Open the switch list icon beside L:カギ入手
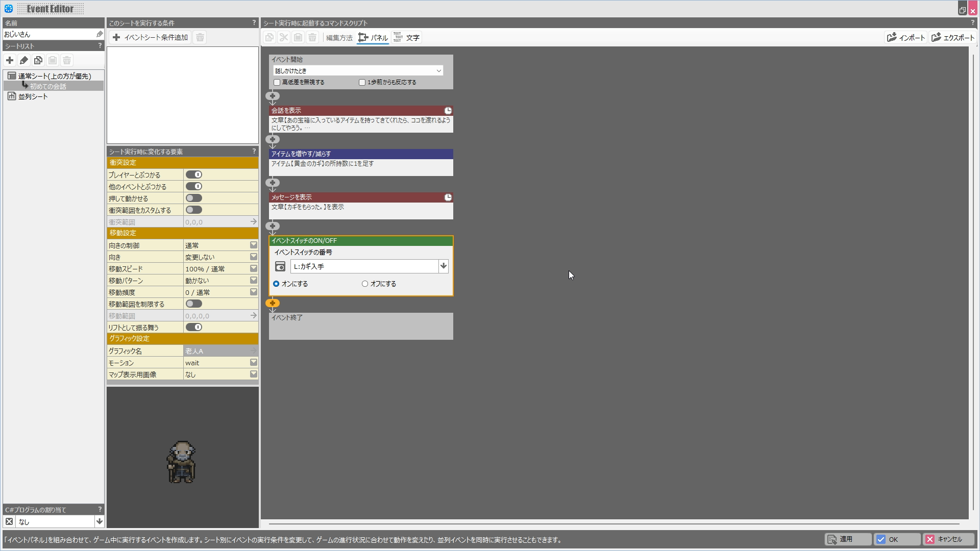This screenshot has height=551, width=980. pos(280,266)
